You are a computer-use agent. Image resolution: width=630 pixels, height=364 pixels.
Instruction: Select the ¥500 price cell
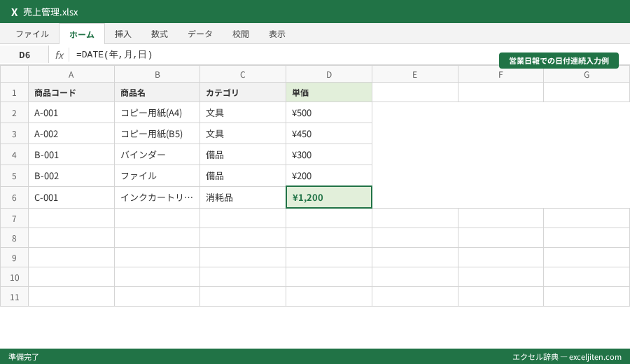(x=329, y=113)
